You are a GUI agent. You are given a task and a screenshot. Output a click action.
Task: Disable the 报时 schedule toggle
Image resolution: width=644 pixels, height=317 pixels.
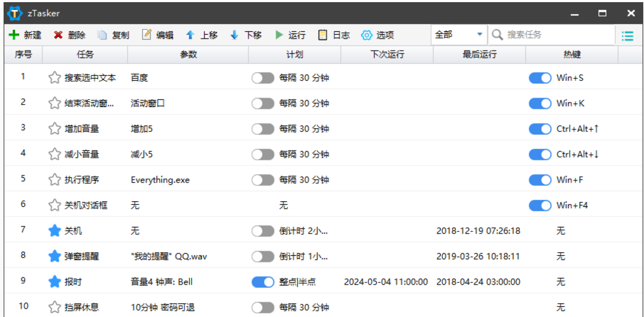[263, 282]
